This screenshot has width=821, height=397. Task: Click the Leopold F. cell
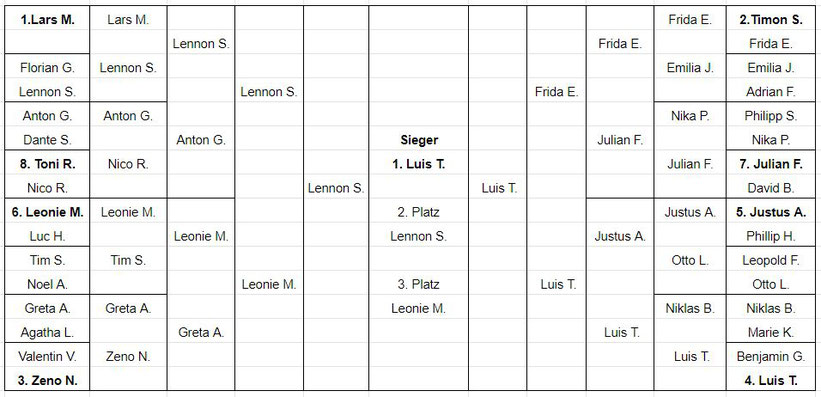tap(771, 260)
